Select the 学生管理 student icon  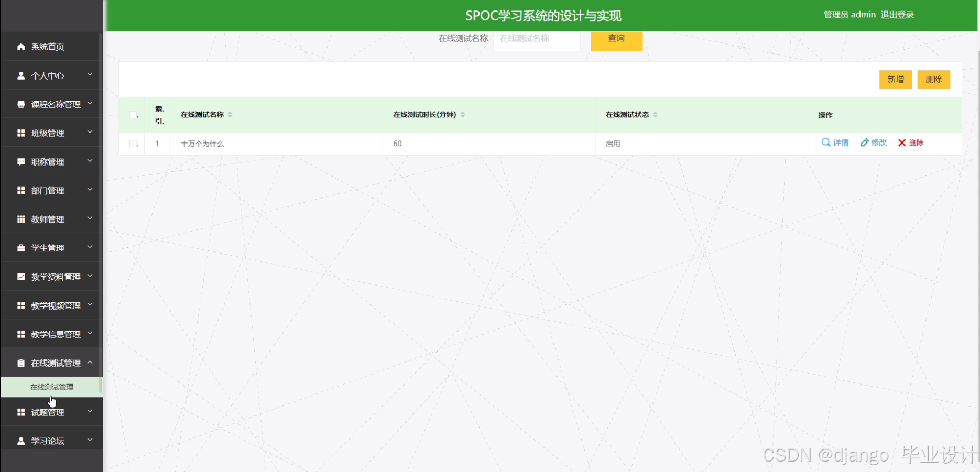tap(20, 247)
